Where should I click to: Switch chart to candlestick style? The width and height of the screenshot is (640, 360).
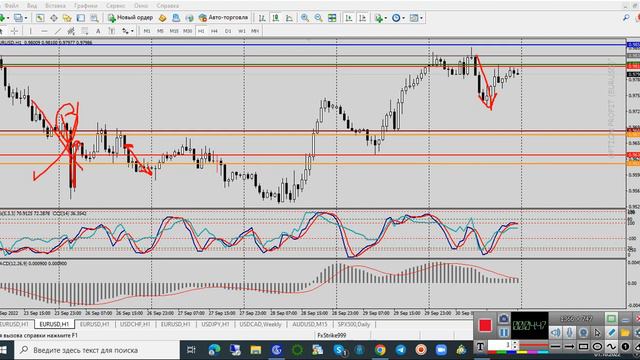pos(276,18)
